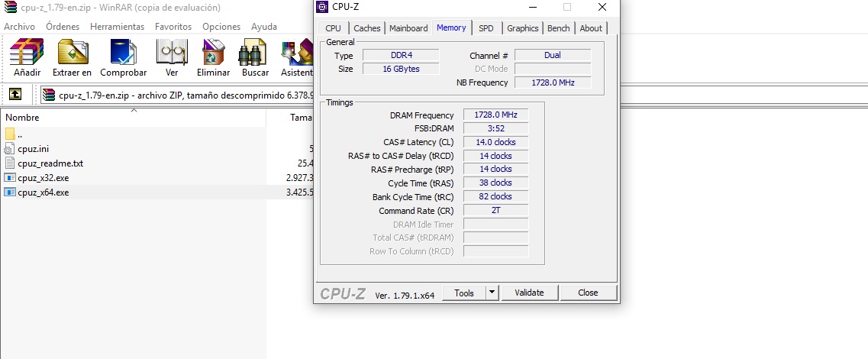This screenshot has height=359, width=868.
Task: Open the Favoritos menu
Action: 173,27
